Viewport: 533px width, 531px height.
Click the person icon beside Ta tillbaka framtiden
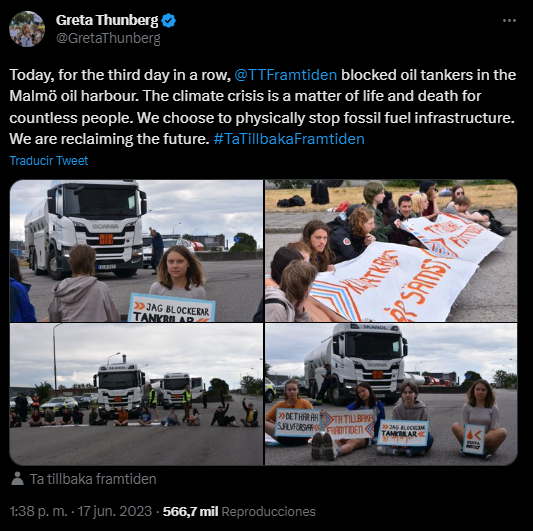pyautogui.click(x=17, y=478)
